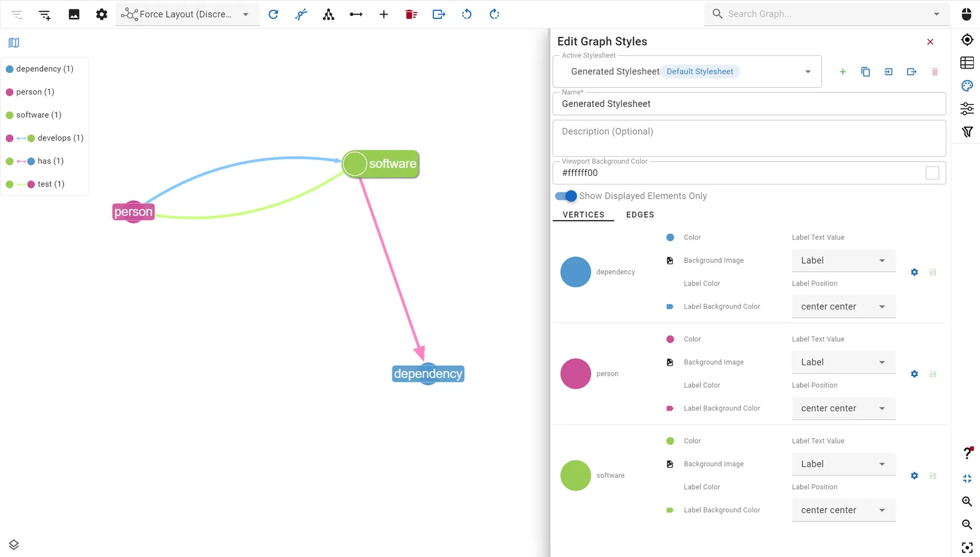Toggle has (1) edge in the legend

[x=35, y=161]
